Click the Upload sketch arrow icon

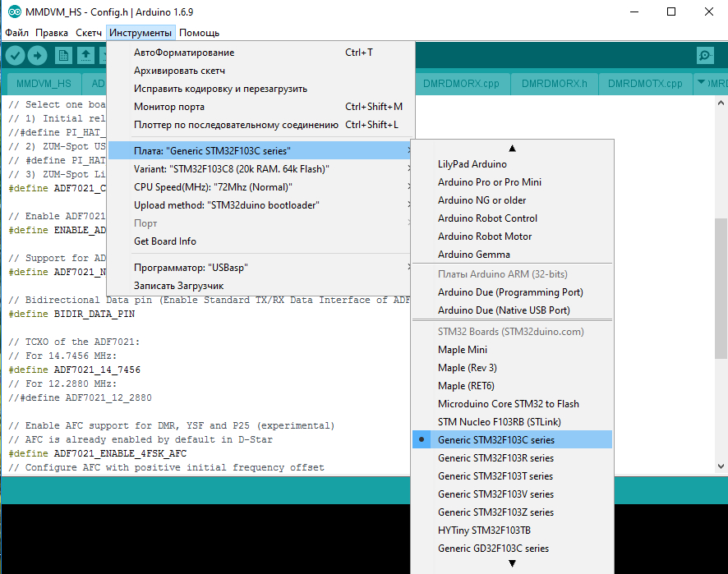(38, 55)
